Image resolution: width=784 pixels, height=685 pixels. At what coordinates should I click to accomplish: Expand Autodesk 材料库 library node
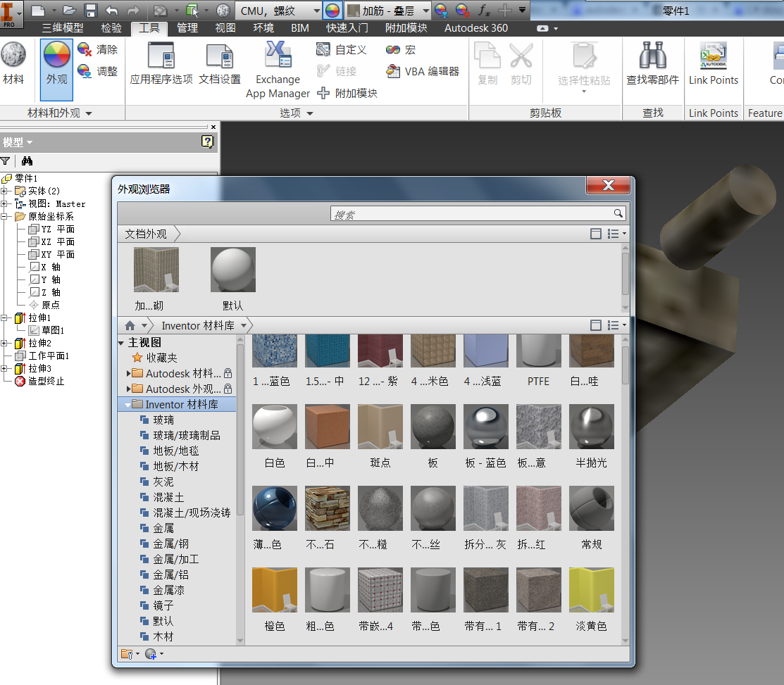[128, 373]
